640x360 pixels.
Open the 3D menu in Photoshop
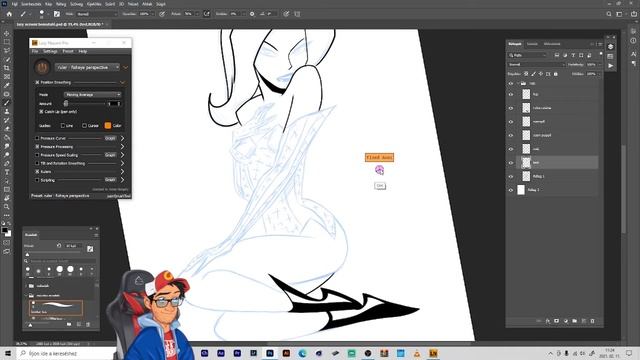pyautogui.click(x=121, y=4)
